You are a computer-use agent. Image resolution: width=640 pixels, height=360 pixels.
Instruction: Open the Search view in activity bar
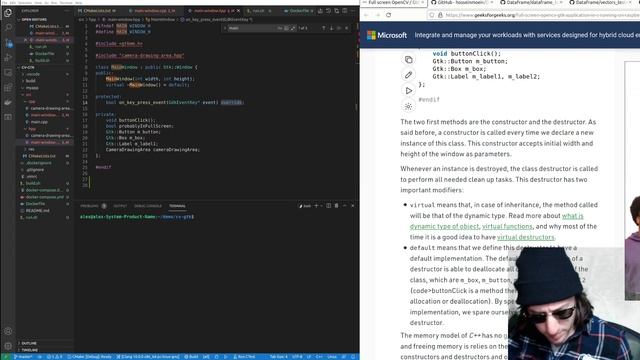(8, 28)
